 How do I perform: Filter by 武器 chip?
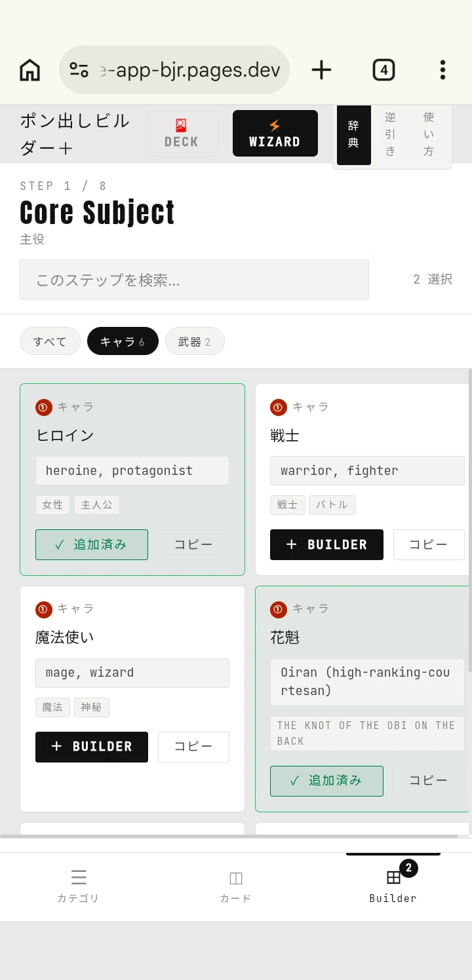195,341
